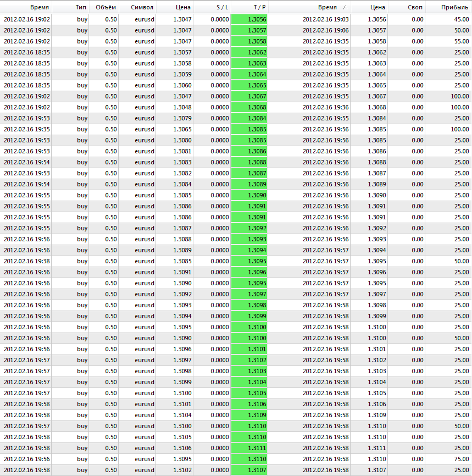The width and height of the screenshot is (472, 476).
Task: Click the green T/P cell 1.3111
Action: 249,448
